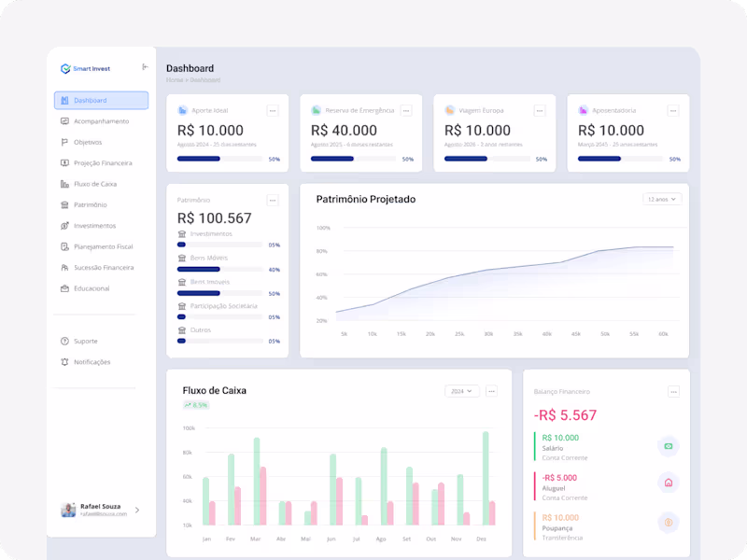Open the 12 anos dropdown on Patrimônio Projetado
This screenshot has width=747, height=560.
coord(662,199)
